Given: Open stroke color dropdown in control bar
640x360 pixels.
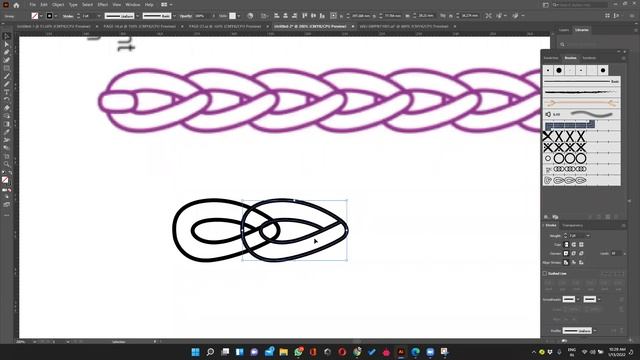Looking at the screenshot, I should click(x=56, y=16).
